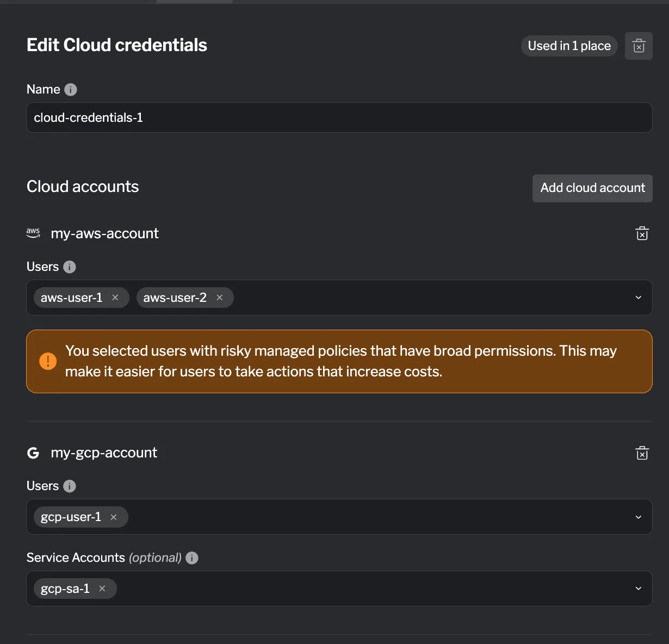
Task: Remove gcp-sa-1 from Service Accounts
Action: pyautogui.click(x=102, y=589)
